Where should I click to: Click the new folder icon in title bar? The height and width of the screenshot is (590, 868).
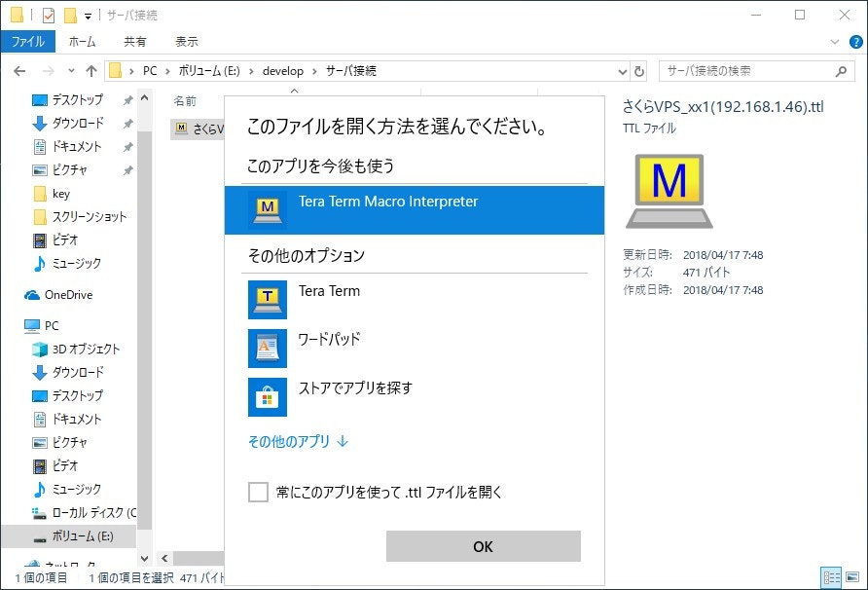pyautogui.click(x=70, y=16)
